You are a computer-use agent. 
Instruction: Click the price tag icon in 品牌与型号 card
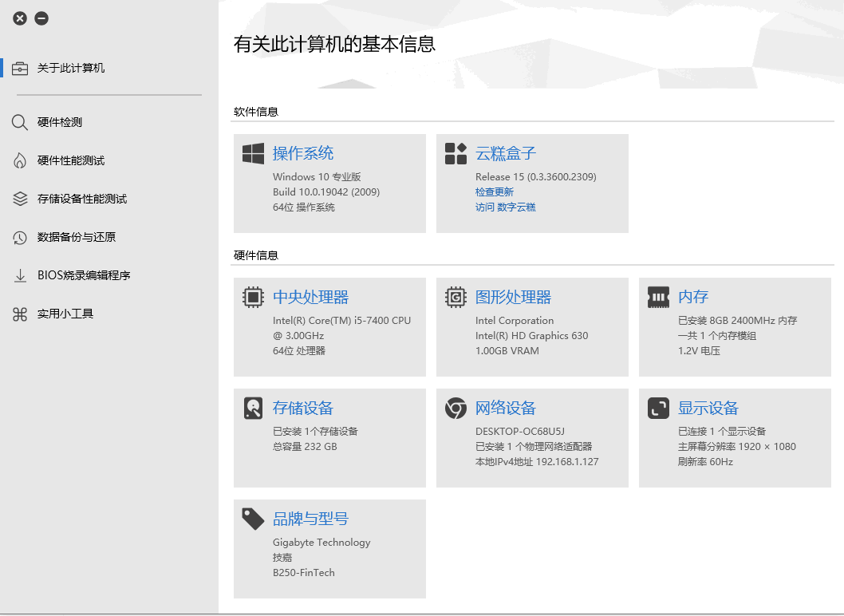coord(253,519)
